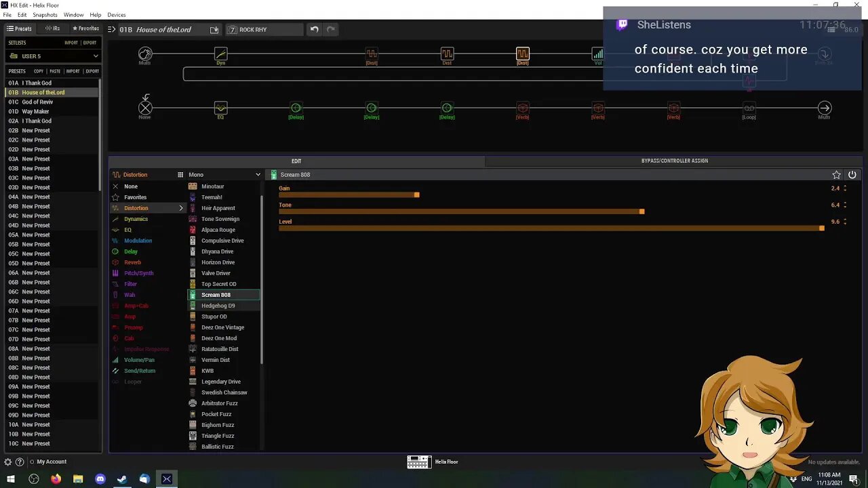Screen dimensions: 868x488
Task: Click the None input block on path 2
Action: 145,108
